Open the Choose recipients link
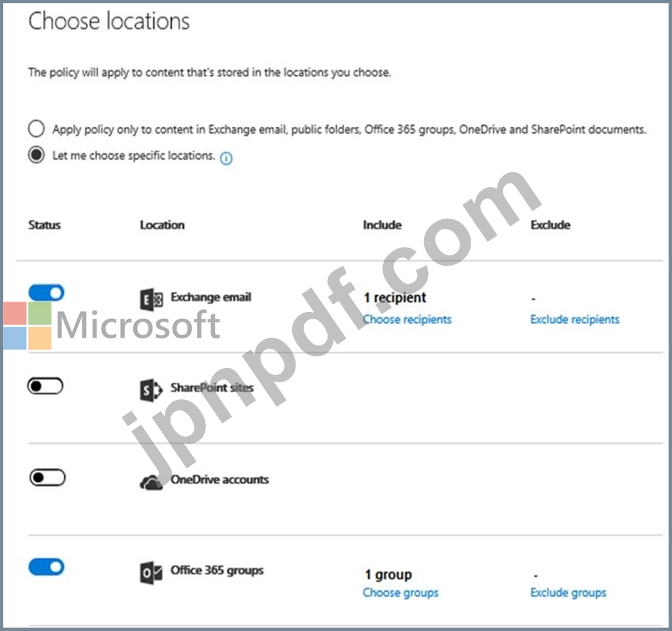The image size is (672, 631). point(407,319)
